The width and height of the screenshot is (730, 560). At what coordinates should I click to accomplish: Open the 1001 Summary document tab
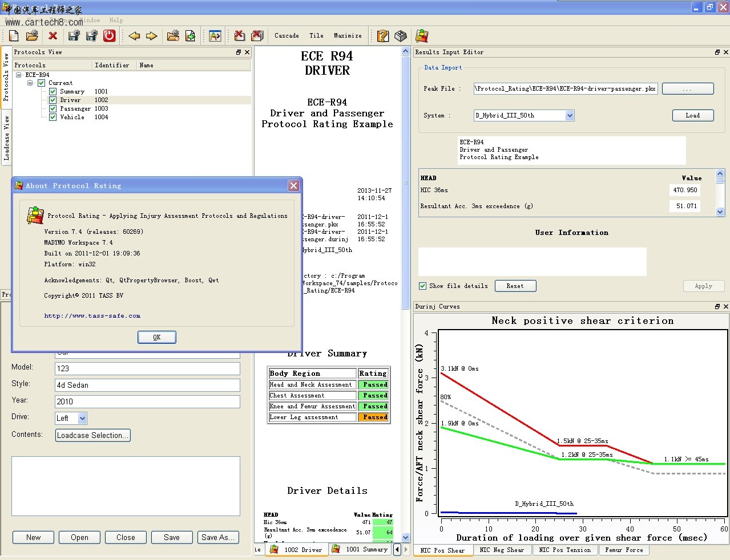pyautogui.click(x=360, y=549)
